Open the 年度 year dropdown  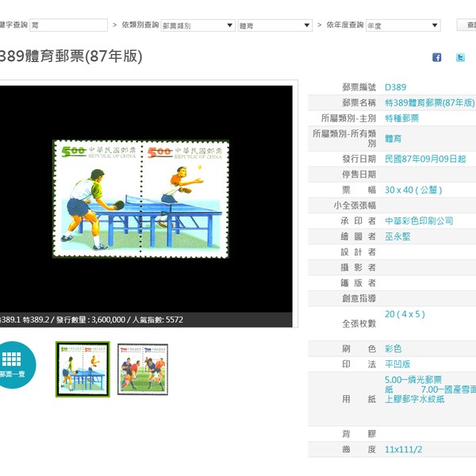[403, 25]
